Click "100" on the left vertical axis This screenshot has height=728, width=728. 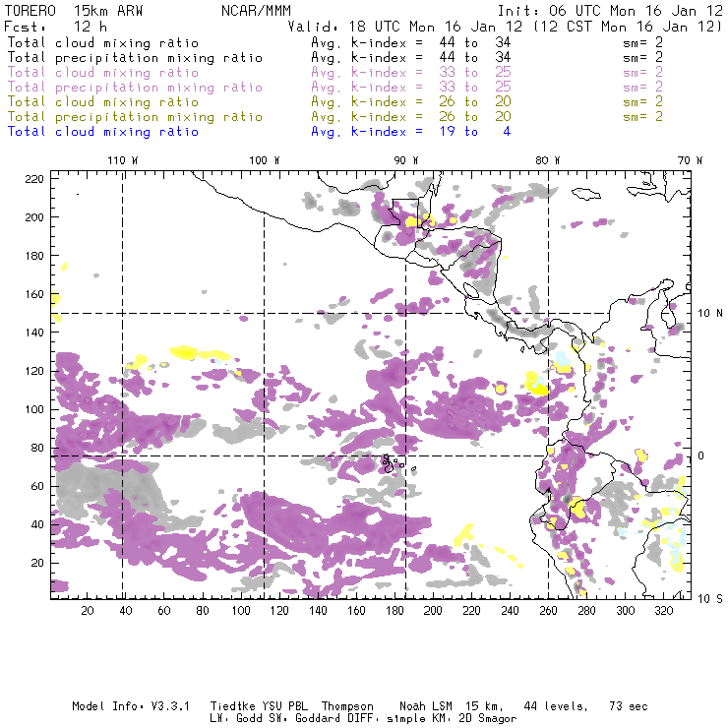click(x=34, y=409)
